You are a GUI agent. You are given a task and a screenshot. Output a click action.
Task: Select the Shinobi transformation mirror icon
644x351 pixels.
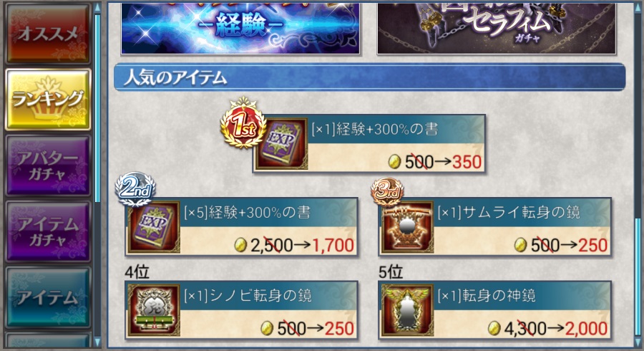154,310
